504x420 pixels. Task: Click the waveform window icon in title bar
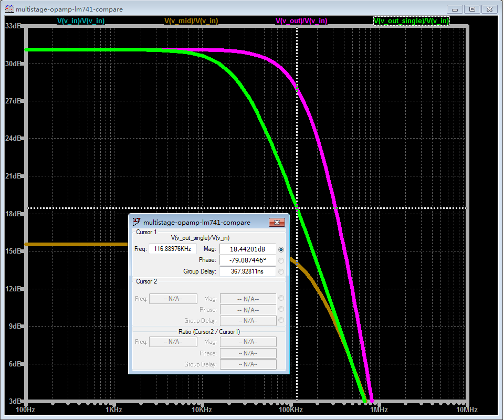(x=9, y=9)
